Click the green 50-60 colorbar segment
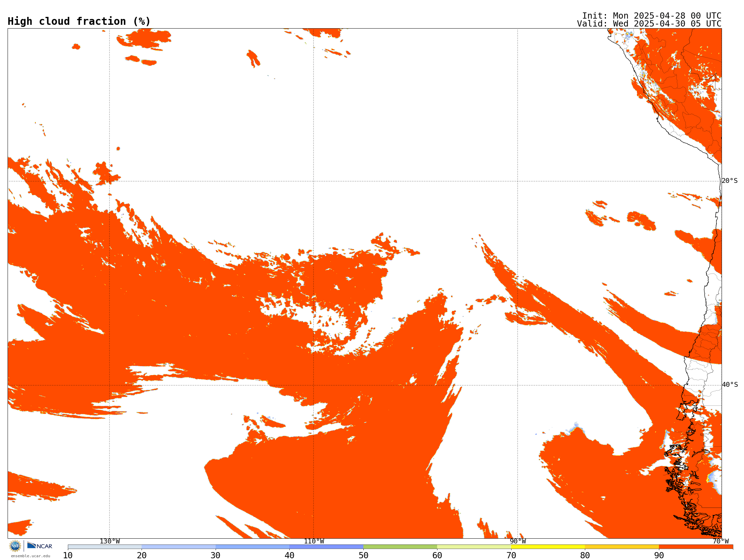Screen dimensions: 744x560 (x=400, y=547)
